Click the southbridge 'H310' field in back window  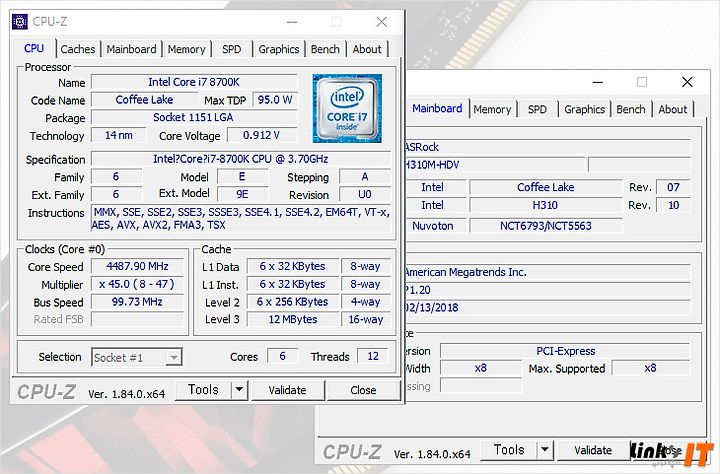tap(546, 205)
